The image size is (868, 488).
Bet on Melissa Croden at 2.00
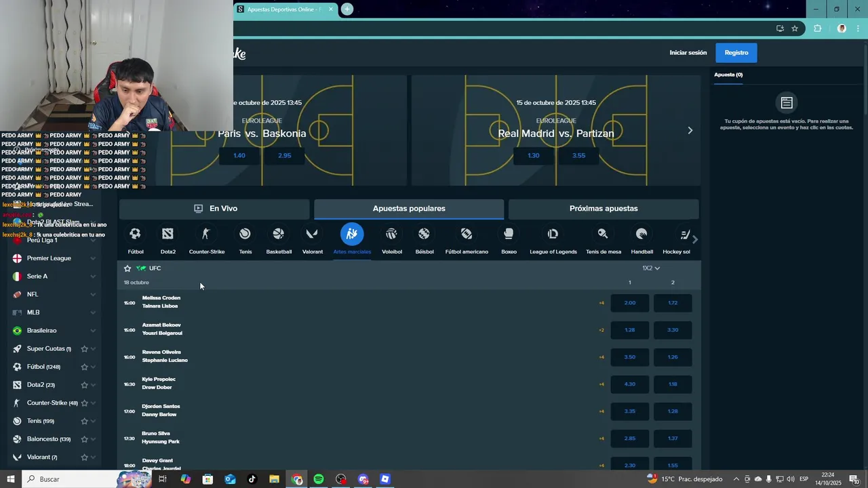point(629,303)
